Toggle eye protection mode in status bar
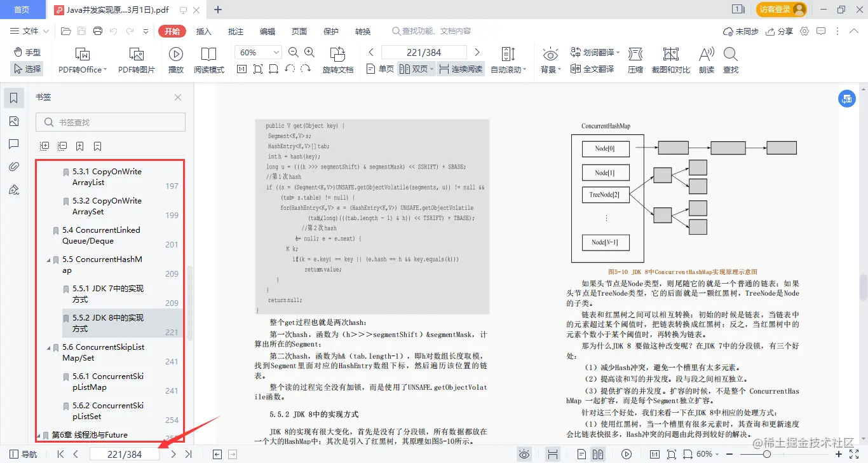This screenshot has height=463, width=868. click(x=524, y=453)
